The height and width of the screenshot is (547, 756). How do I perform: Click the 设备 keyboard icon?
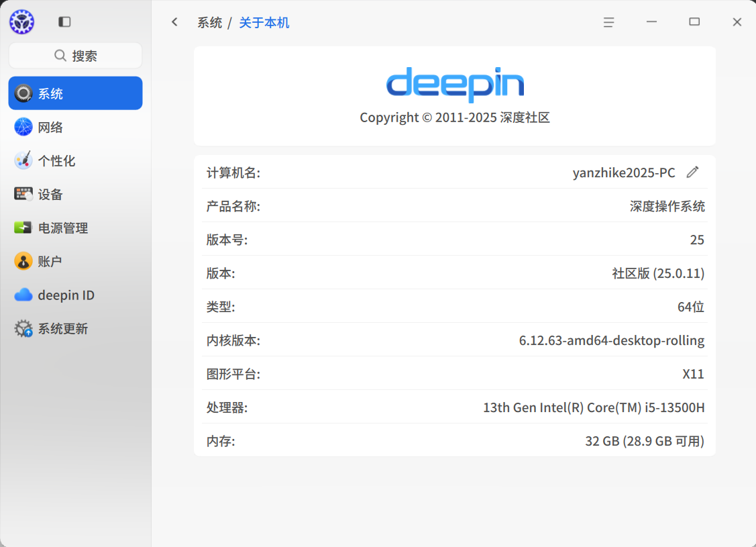(23, 194)
